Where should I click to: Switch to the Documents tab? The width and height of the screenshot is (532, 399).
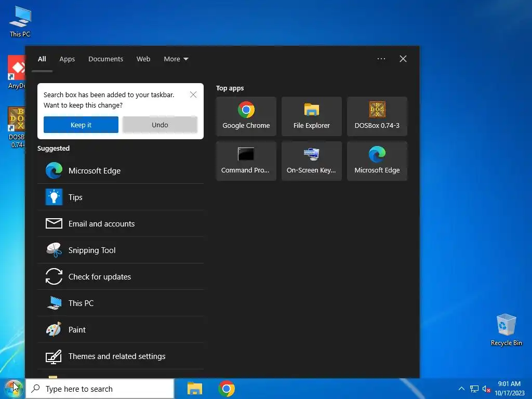(106, 59)
